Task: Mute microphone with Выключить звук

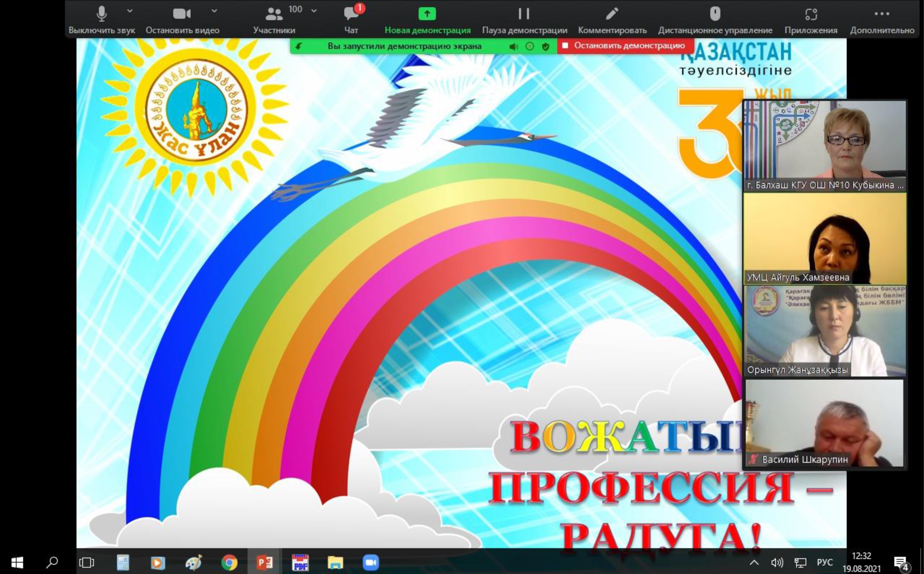Action: (101, 14)
